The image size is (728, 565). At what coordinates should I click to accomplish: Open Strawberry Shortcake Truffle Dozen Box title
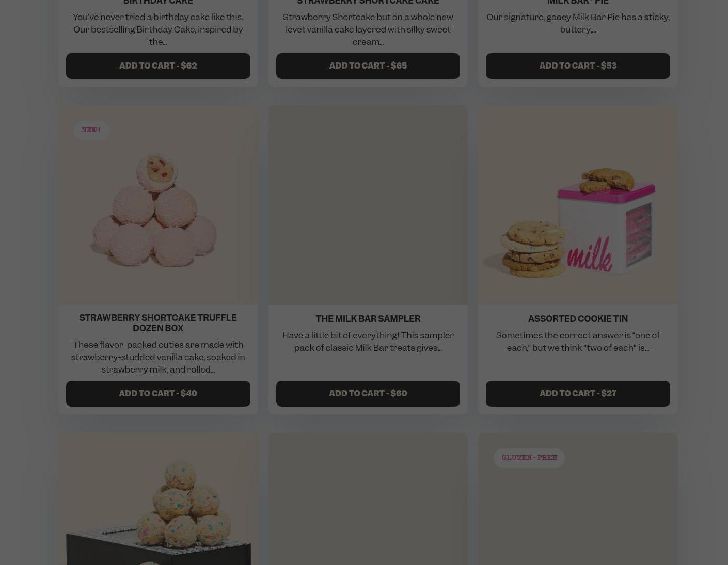tap(158, 323)
